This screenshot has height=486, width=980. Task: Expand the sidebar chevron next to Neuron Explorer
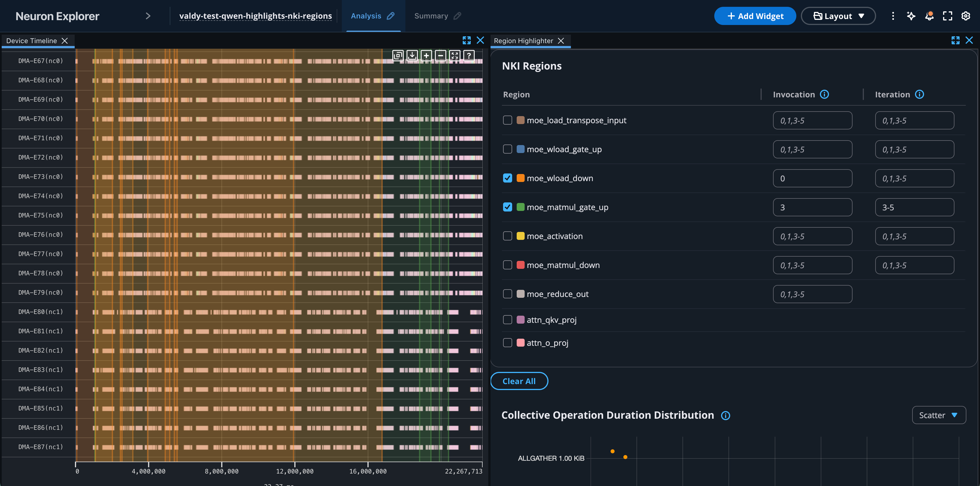148,16
